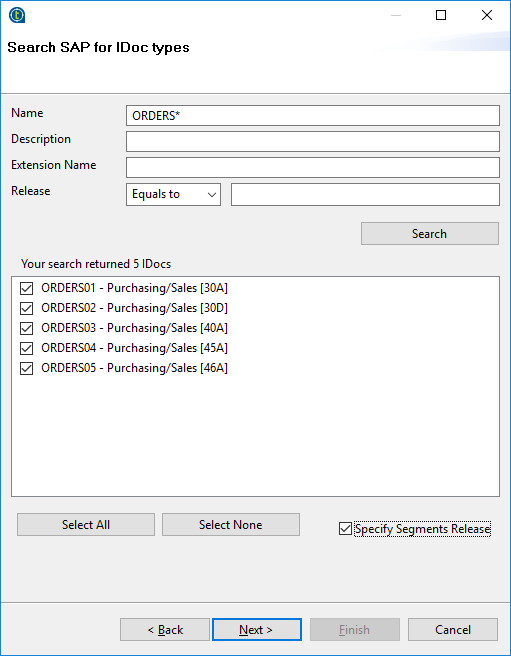The image size is (511, 656).
Task: Select the 'ORDERS05 - Purchasing/Sales [46A]' row text
Action: pos(134,368)
